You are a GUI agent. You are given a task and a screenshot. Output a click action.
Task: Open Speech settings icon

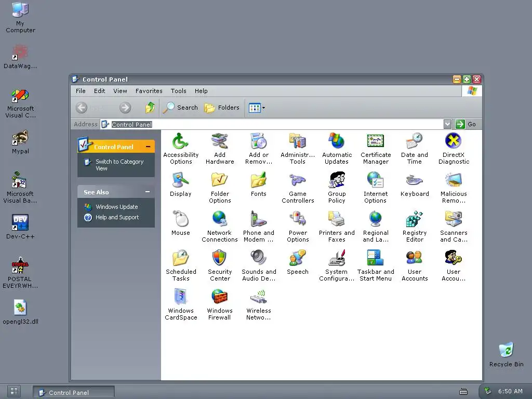(x=298, y=262)
